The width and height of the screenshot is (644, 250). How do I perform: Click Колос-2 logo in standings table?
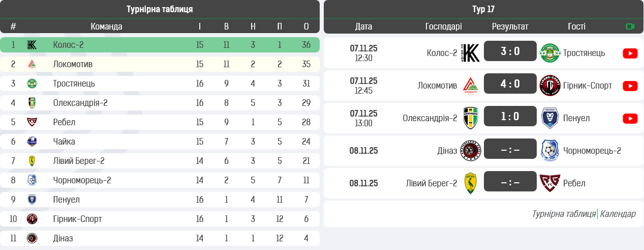(32, 45)
